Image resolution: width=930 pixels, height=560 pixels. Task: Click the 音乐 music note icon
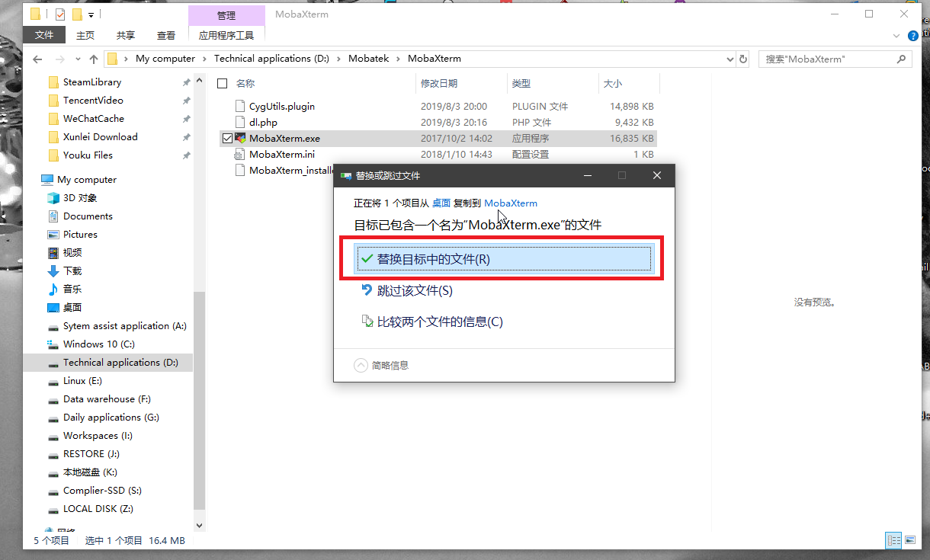pyautogui.click(x=53, y=289)
